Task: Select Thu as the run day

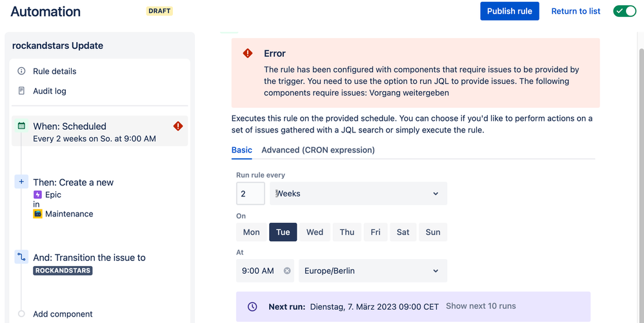Action: (x=347, y=232)
